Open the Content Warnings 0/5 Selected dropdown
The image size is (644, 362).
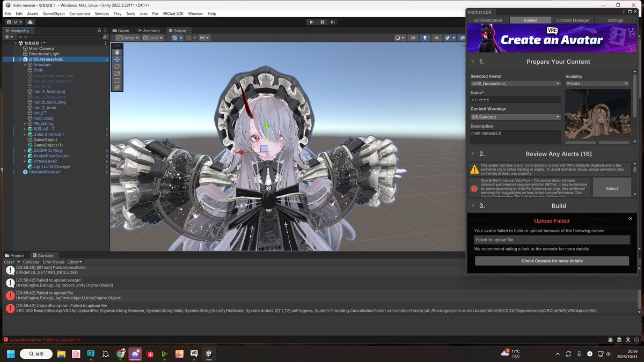[515, 117]
